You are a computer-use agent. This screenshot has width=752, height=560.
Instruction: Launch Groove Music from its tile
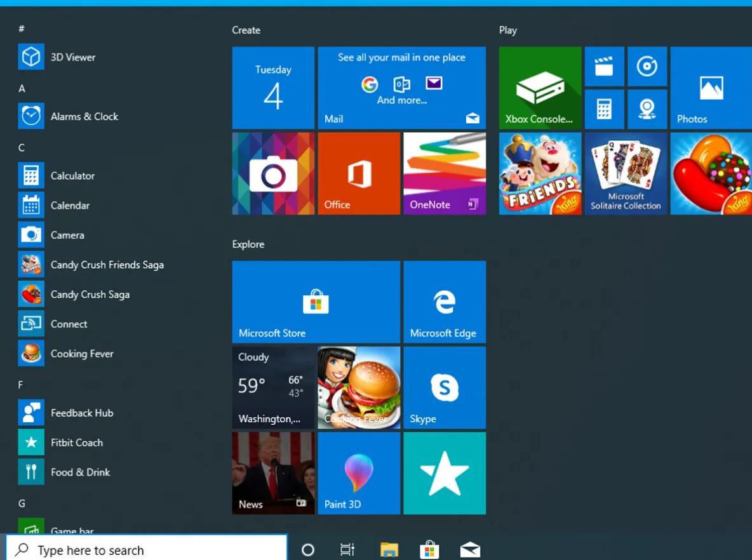tap(647, 66)
